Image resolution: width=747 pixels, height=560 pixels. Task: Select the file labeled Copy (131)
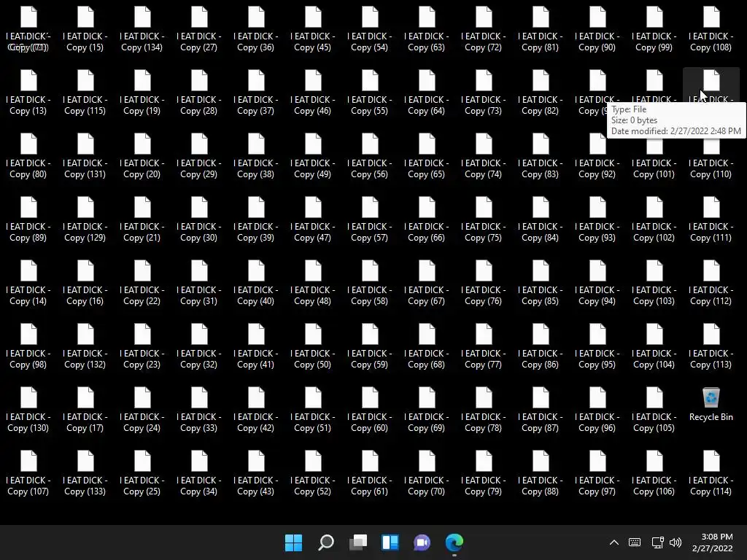[x=85, y=155]
